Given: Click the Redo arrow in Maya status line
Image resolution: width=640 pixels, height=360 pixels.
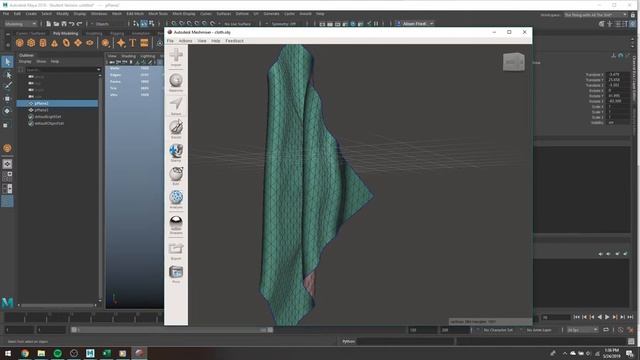Looking at the screenshot, I should point(79,24).
